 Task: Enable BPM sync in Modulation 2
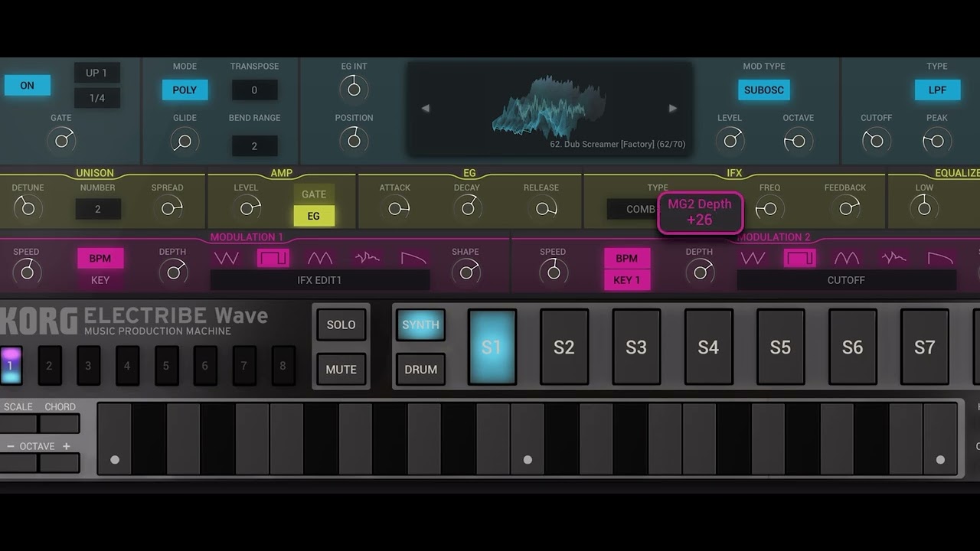[626, 258]
